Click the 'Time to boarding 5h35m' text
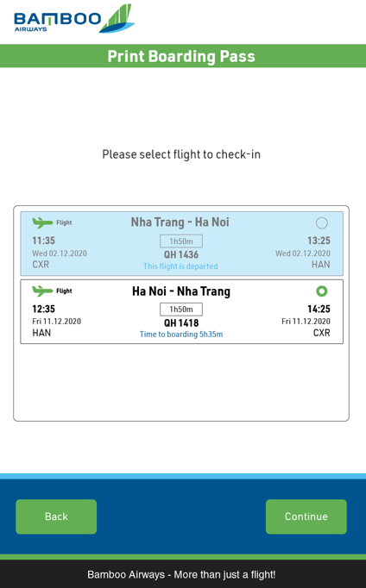The width and height of the screenshot is (366, 588). (181, 335)
